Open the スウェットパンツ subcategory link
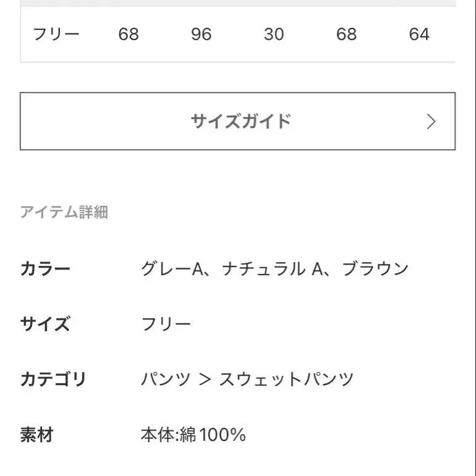The height and width of the screenshot is (476, 476). 286,379
